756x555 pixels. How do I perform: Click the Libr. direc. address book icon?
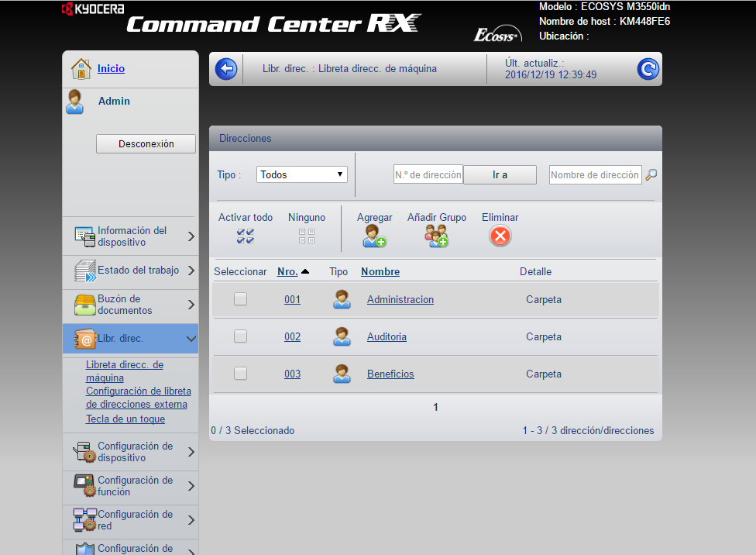coord(85,339)
